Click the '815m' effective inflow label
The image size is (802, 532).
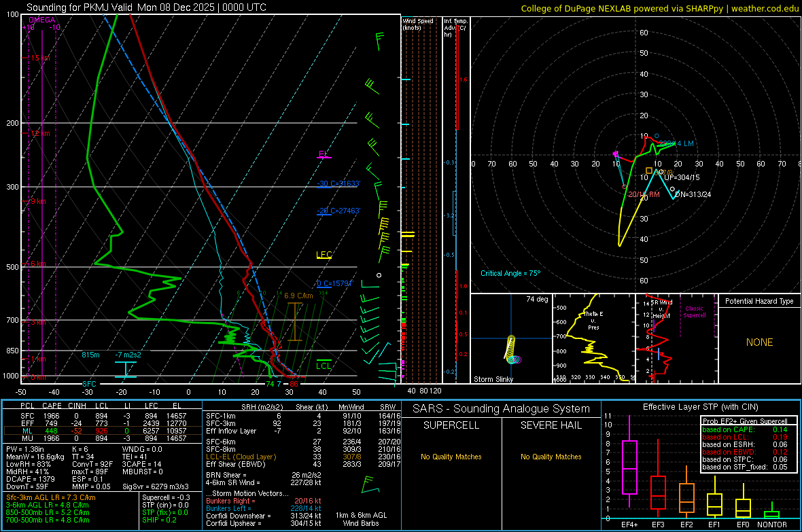(90, 355)
